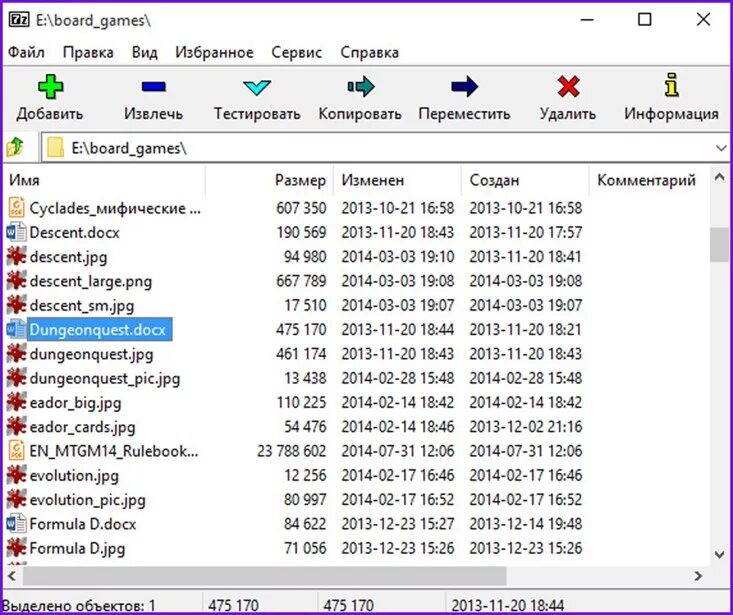Sort by the Создан column header

(525, 180)
